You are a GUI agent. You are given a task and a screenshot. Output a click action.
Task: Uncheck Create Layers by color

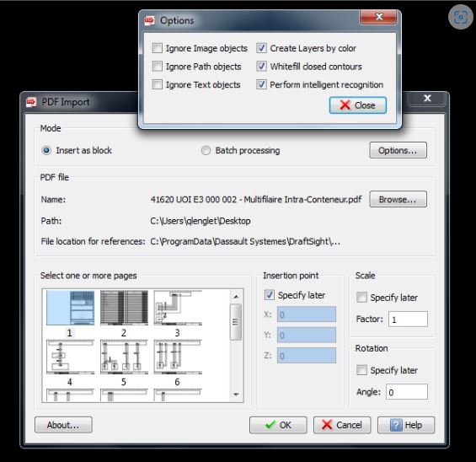click(x=261, y=48)
